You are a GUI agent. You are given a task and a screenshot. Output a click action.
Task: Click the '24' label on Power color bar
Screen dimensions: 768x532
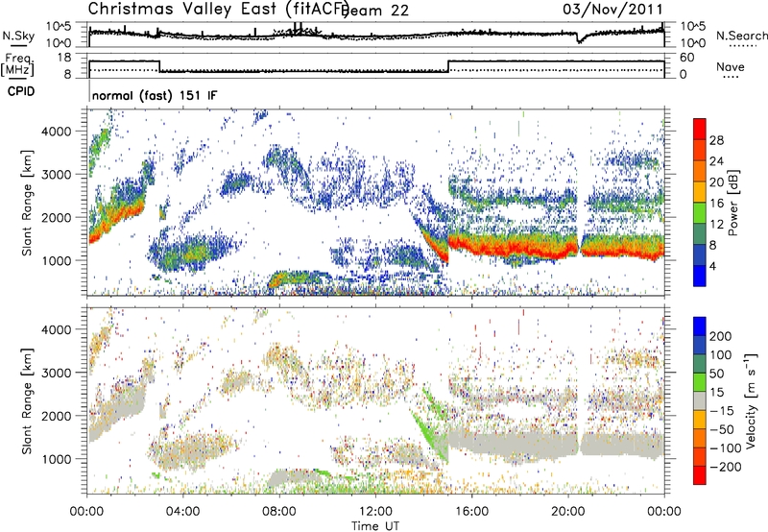[716, 161]
